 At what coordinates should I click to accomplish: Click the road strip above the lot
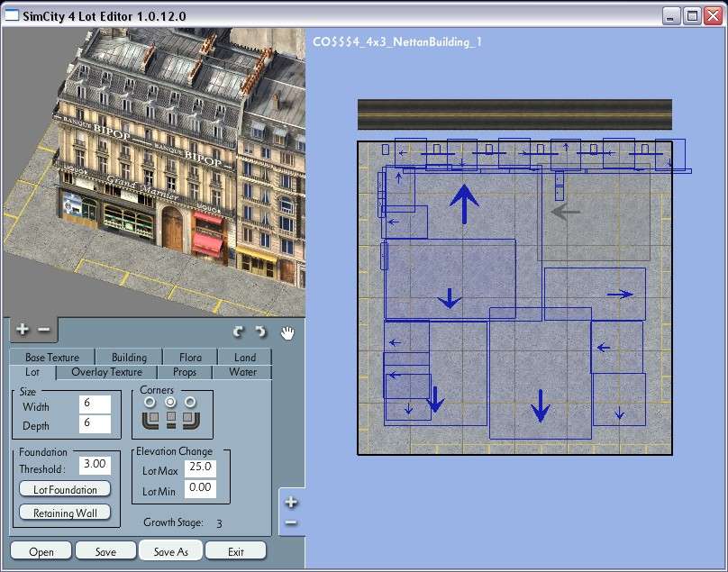click(x=514, y=114)
